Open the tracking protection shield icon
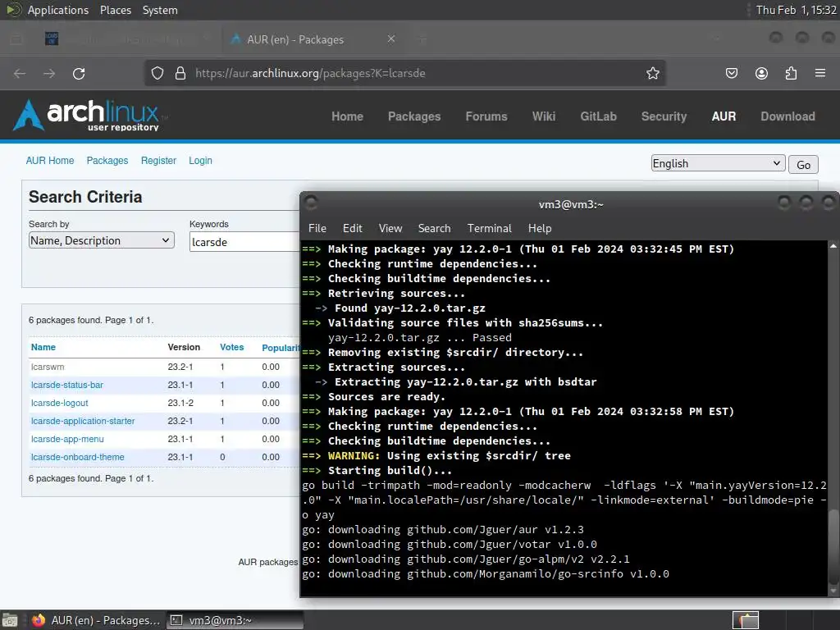This screenshot has width=840, height=630. pos(157,73)
